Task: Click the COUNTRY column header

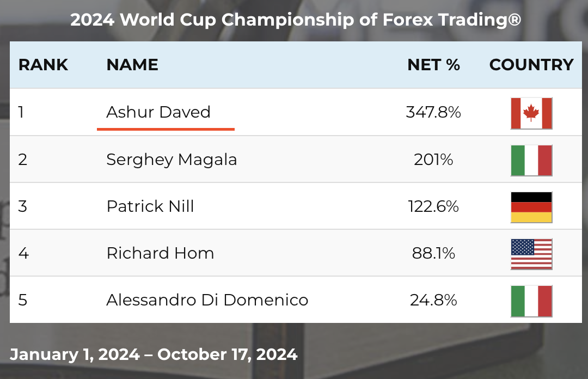Action: tap(531, 65)
